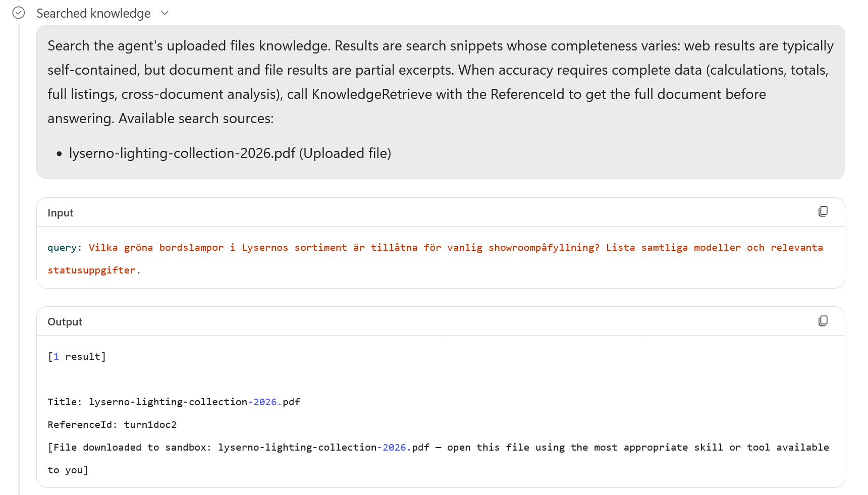The width and height of the screenshot is (868, 495).
Task: Select the lyserno-lighting-collection-2026.pdf (Uploaded file) bullet
Action: click(230, 153)
